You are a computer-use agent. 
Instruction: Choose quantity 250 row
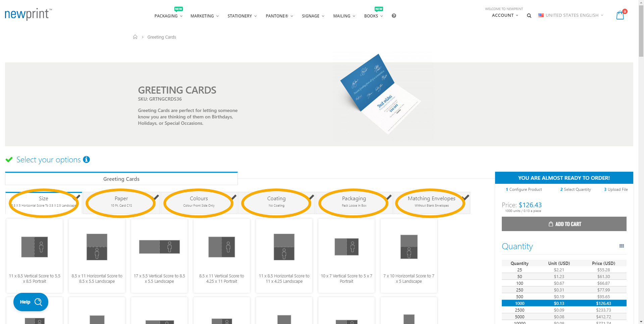(564, 290)
